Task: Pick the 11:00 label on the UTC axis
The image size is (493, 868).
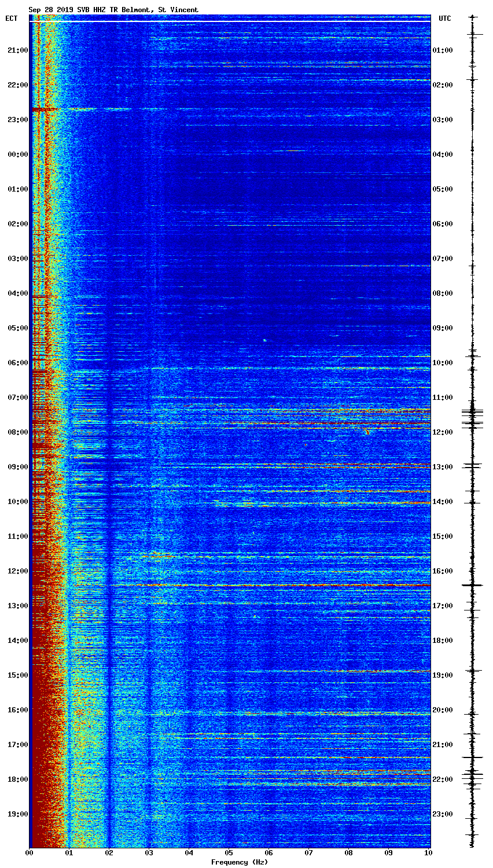Action: pyautogui.click(x=443, y=398)
